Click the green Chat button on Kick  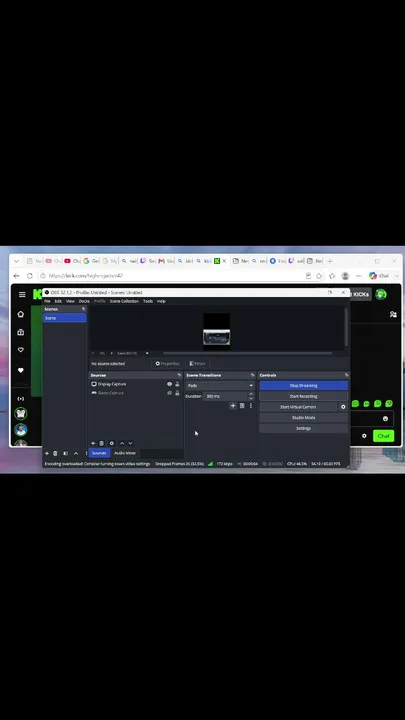pyautogui.click(x=383, y=436)
